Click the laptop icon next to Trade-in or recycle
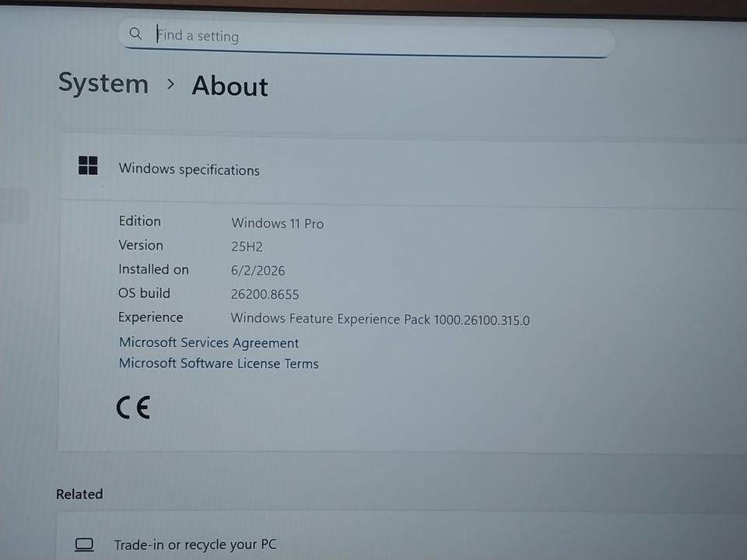Viewport: 747px width, 560px height. point(84,544)
